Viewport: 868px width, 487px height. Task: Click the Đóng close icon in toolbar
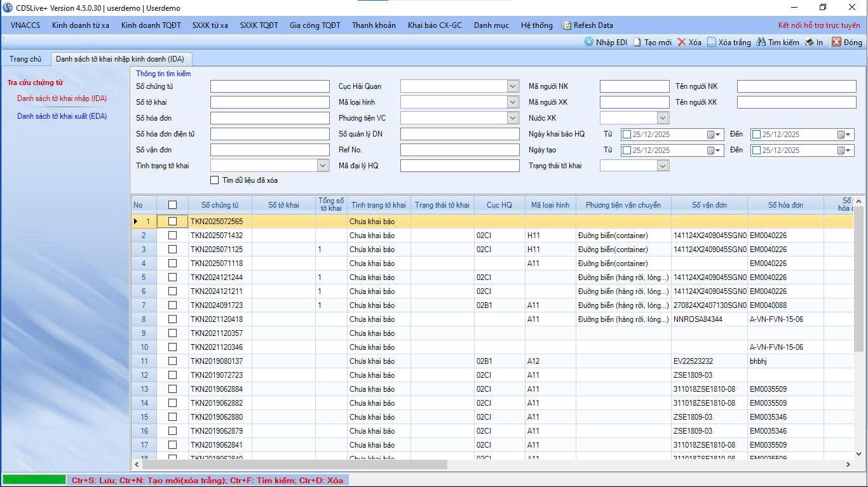pyautogui.click(x=837, y=42)
